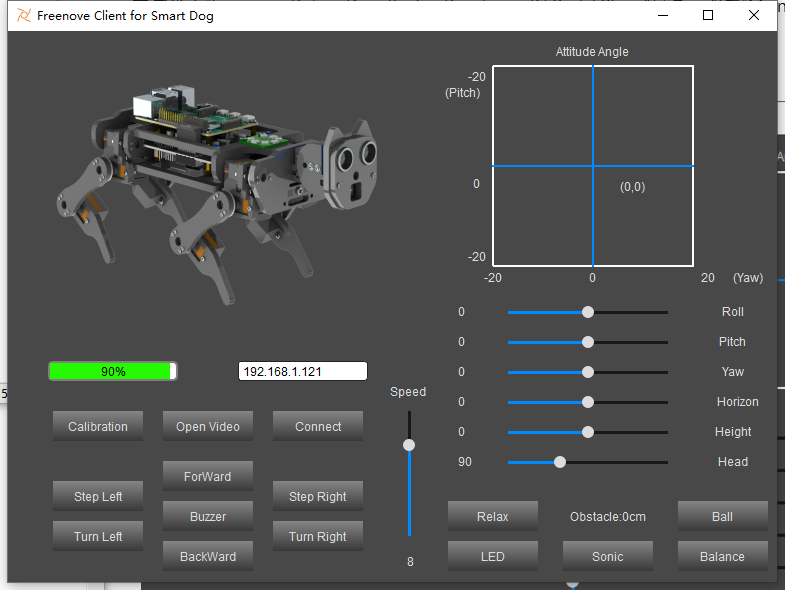785x590 pixels.
Task: Close the Freenove Client window
Action: pos(753,16)
